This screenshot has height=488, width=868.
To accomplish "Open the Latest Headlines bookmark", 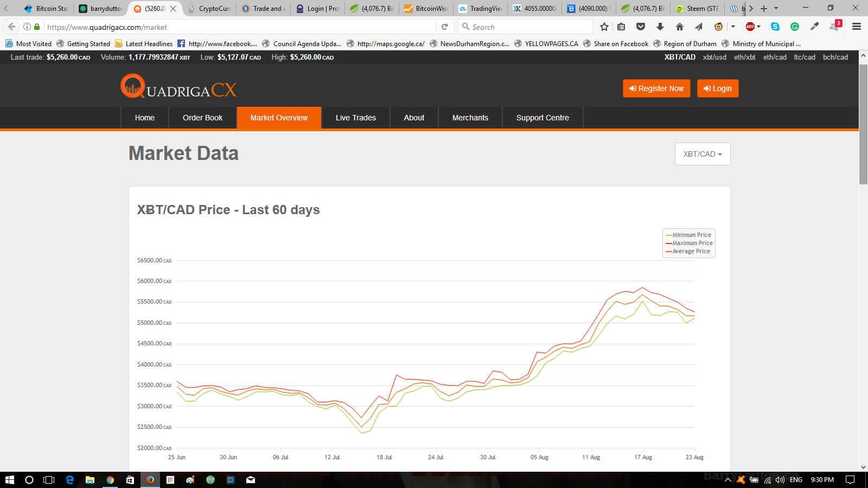I will click(x=144, y=43).
